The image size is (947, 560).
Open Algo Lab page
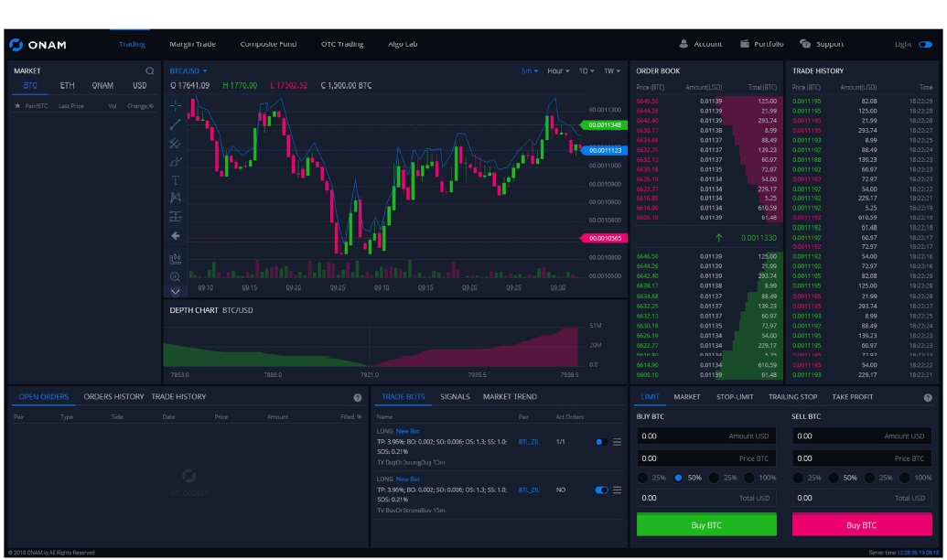(x=403, y=44)
